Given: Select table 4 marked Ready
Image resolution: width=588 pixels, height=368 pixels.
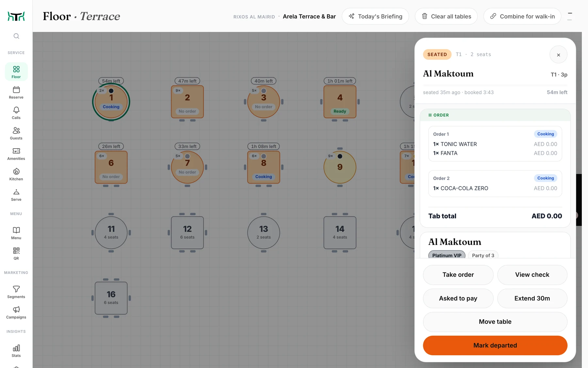Looking at the screenshot, I should [340, 102].
